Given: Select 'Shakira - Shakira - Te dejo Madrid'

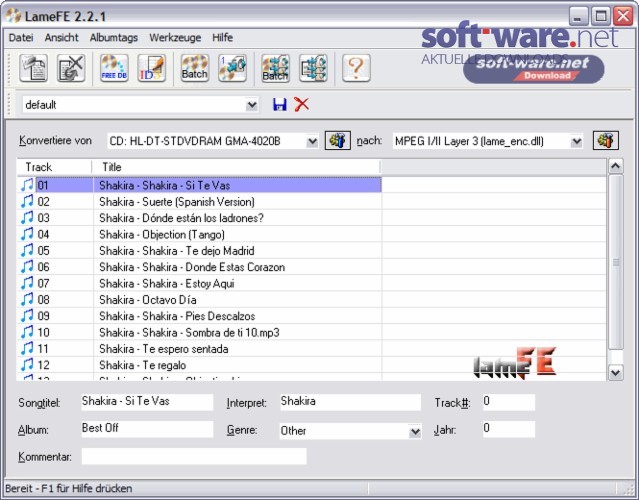Looking at the screenshot, I should tap(177, 251).
